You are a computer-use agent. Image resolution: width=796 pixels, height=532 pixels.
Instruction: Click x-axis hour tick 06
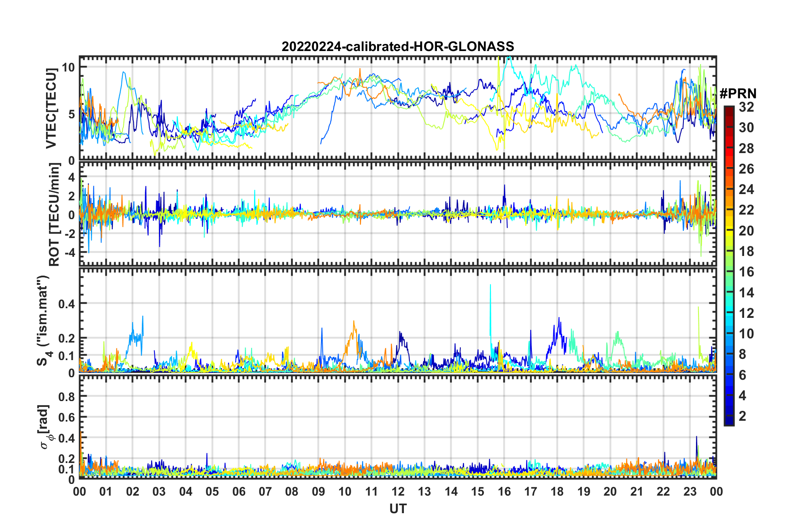pos(239,491)
